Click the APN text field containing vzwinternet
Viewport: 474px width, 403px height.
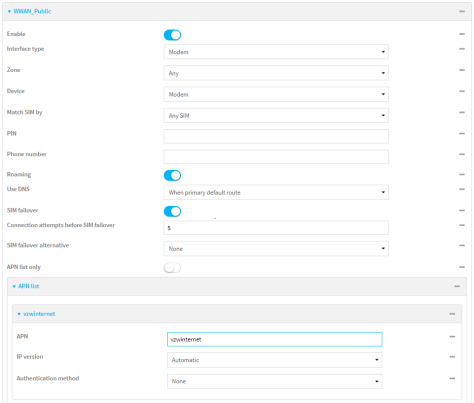click(x=275, y=339)
